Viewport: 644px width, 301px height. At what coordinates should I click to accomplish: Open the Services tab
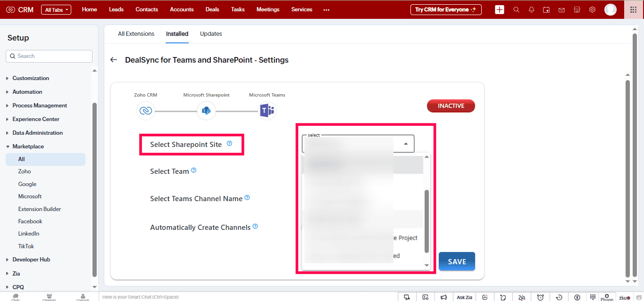[302, 9]
